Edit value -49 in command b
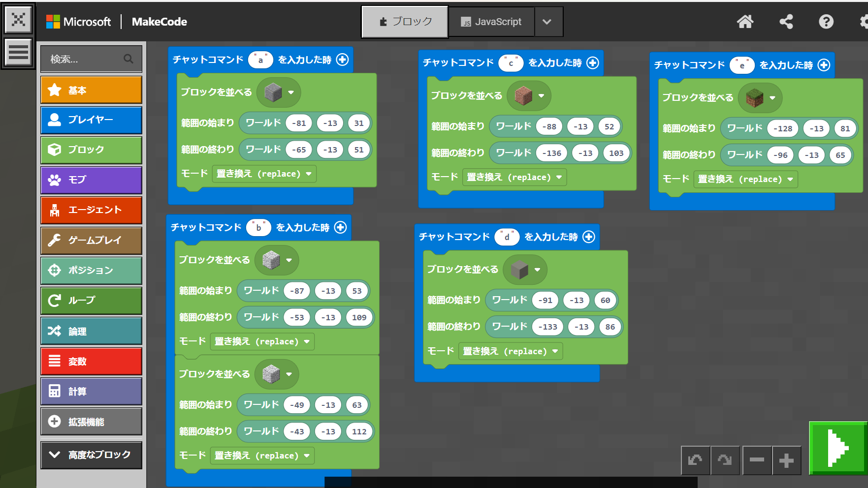868x488 pixels. 297,405
